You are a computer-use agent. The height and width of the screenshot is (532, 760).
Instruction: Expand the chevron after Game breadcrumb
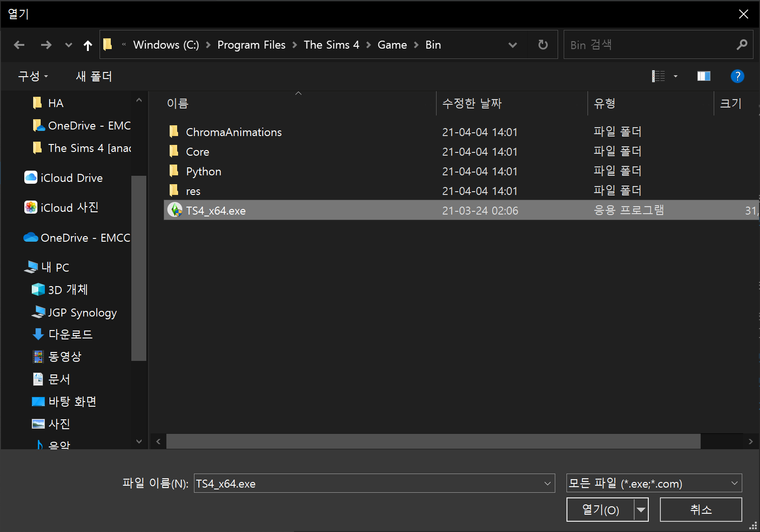point(416,45)
